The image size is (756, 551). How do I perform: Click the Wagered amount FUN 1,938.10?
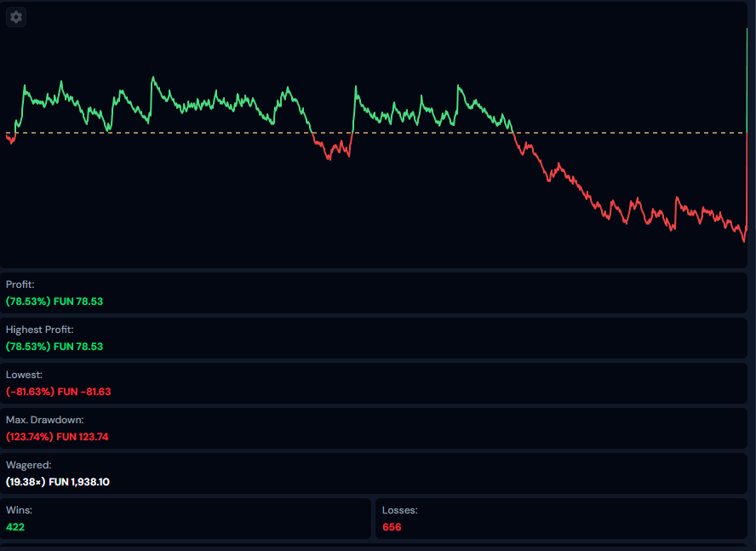point(58,482)
